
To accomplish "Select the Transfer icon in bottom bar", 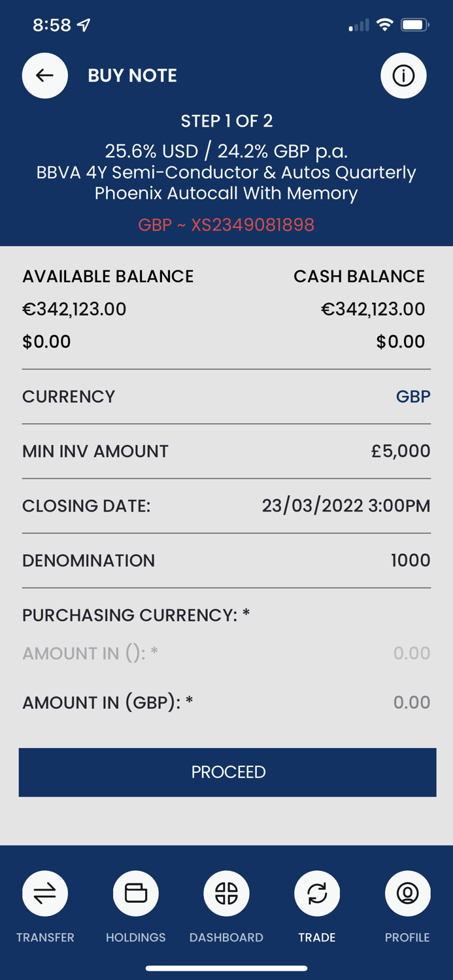I will (x=44, y=893).
